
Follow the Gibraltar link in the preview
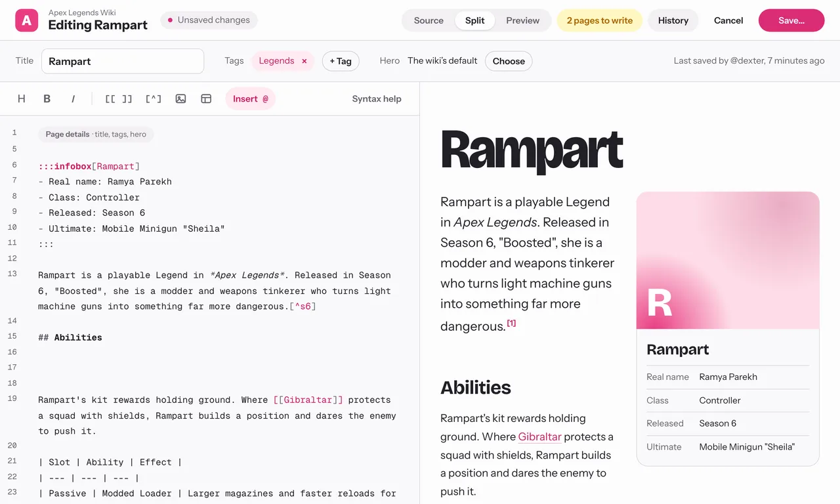coord(539,436)
